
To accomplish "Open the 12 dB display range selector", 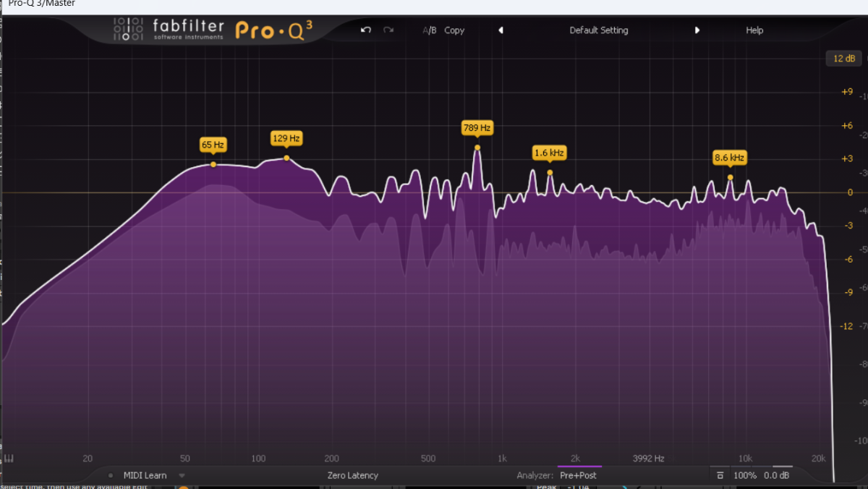I will coord(843,59).
